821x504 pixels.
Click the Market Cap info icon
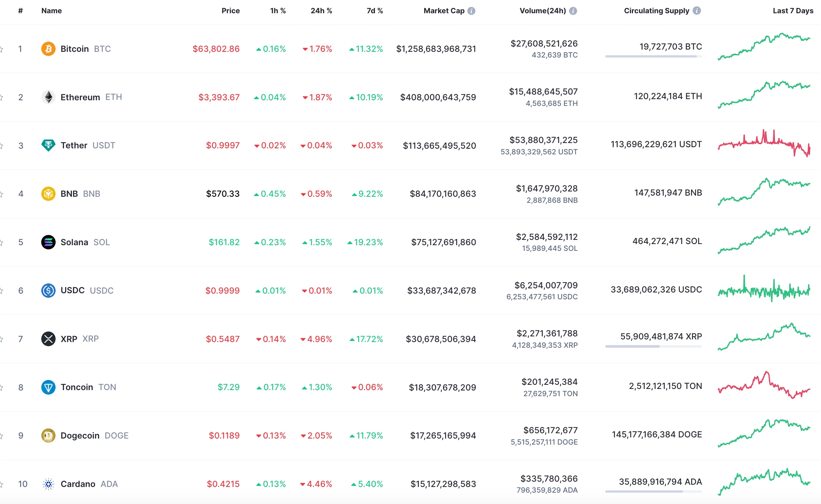pyautogui.click(x=471, y=11)
